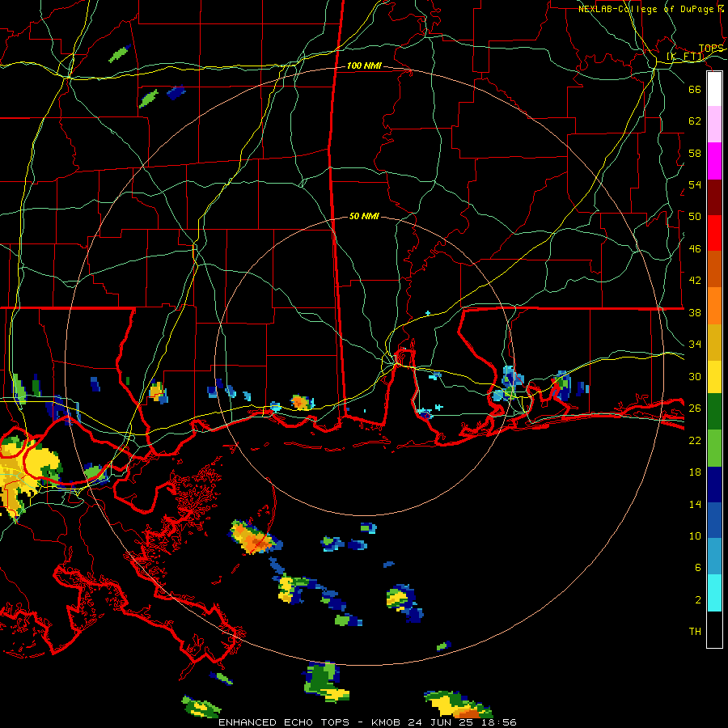Click the small cyan cross marker north of the coast

[x=428, y=313]
